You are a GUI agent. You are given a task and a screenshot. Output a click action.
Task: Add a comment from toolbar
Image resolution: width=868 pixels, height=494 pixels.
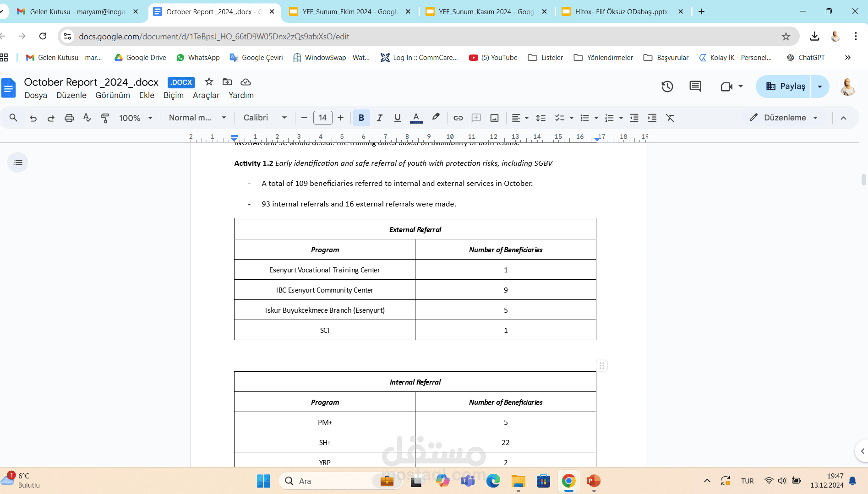point(476,118)
